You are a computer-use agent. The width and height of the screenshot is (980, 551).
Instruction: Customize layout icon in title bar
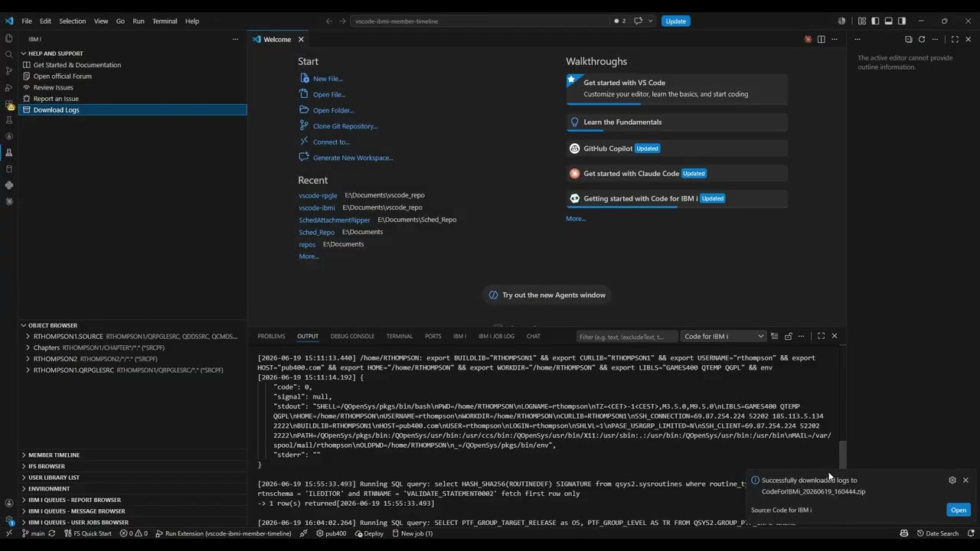(x=862, y=21)
